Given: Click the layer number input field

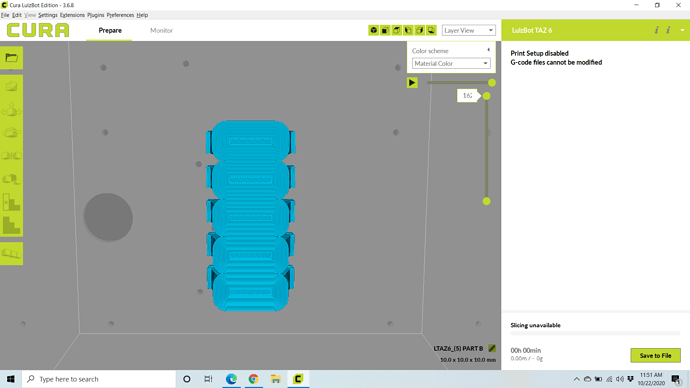Looking at the screenshot, I should [467, 95].
